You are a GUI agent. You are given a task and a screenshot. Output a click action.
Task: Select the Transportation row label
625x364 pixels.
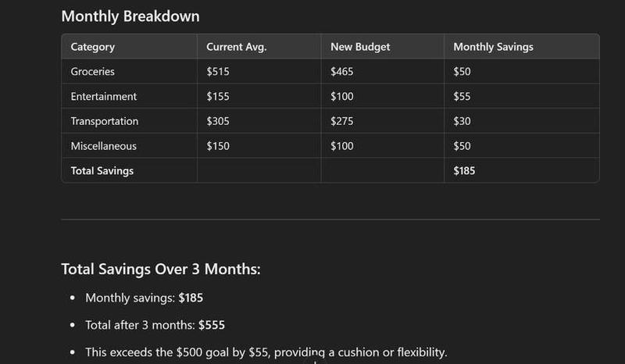click(105, 122)
